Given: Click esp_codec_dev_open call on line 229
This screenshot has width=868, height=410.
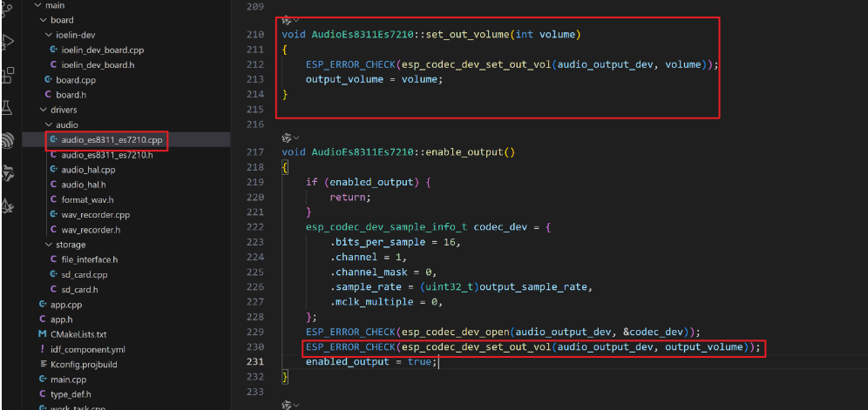Looking at the screenshot, I should point(456,332).
